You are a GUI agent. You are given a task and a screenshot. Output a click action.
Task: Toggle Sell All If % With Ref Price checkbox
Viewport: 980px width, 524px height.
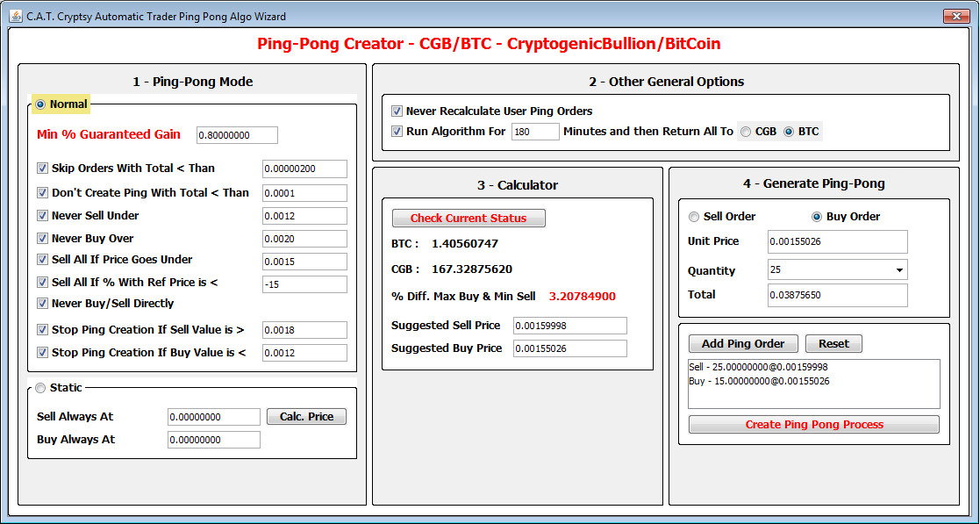click(42, 283)
